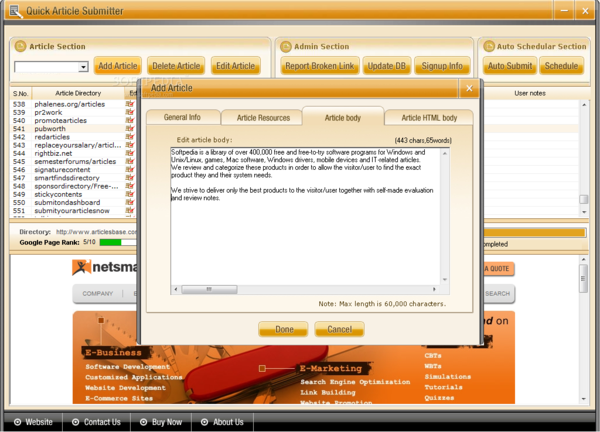
Task: Close the Add Article dialog
Action: tap(468, 88)
